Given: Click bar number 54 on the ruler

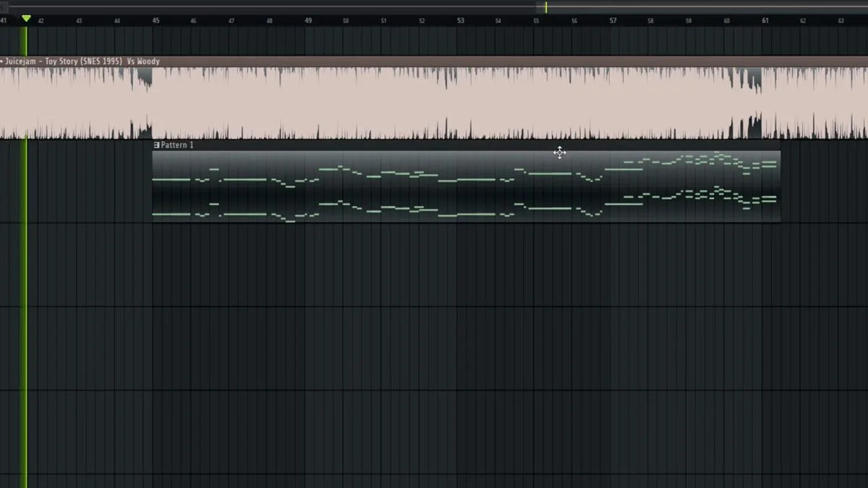Looking at the screenshot, I should click(x=498, y=21).
